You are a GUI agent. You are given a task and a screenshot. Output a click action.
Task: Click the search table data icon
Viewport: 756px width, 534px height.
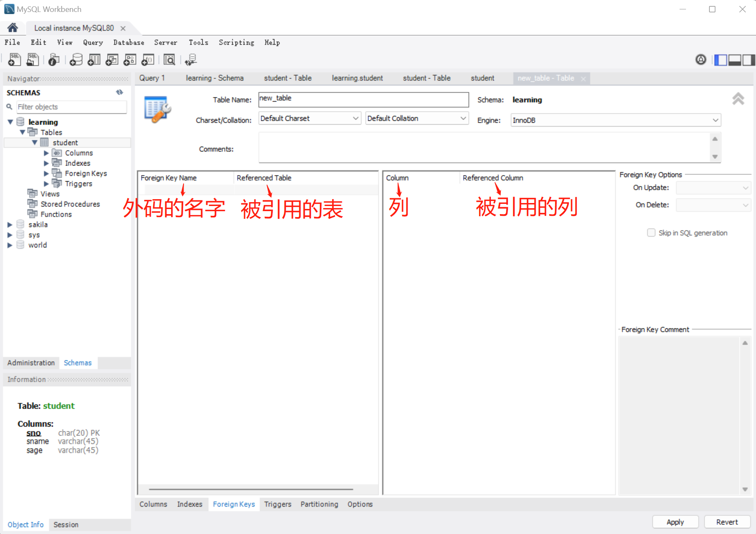(x=169, y=59)
